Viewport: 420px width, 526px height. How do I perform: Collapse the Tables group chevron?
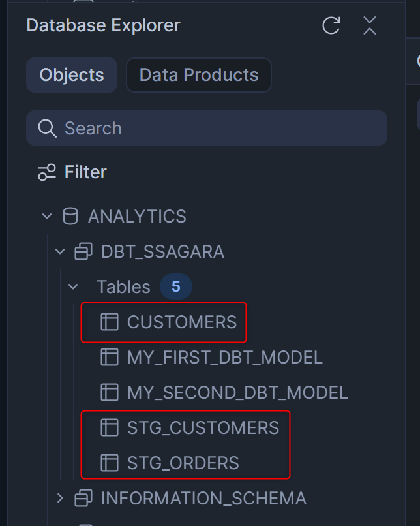pos(73,286)
